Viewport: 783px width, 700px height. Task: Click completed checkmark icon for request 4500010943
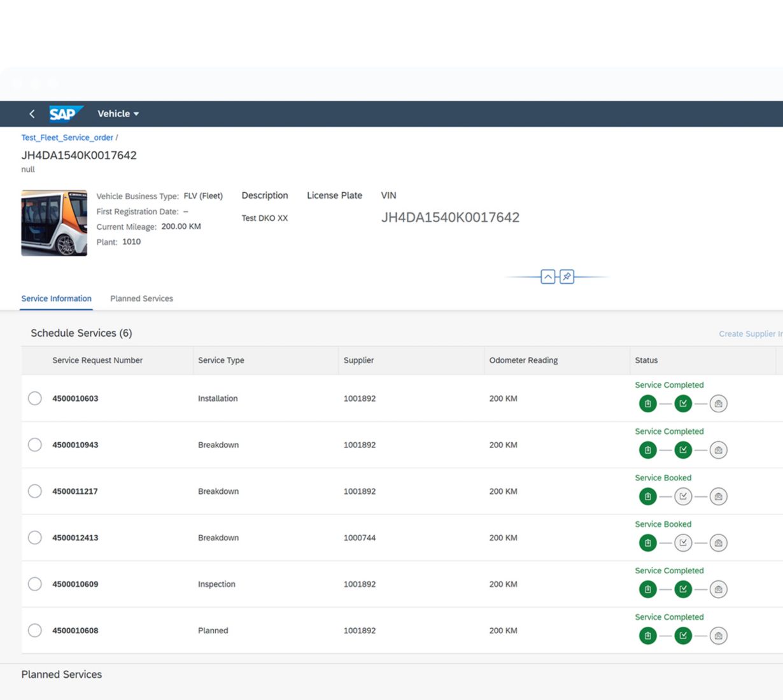[683, 450]
